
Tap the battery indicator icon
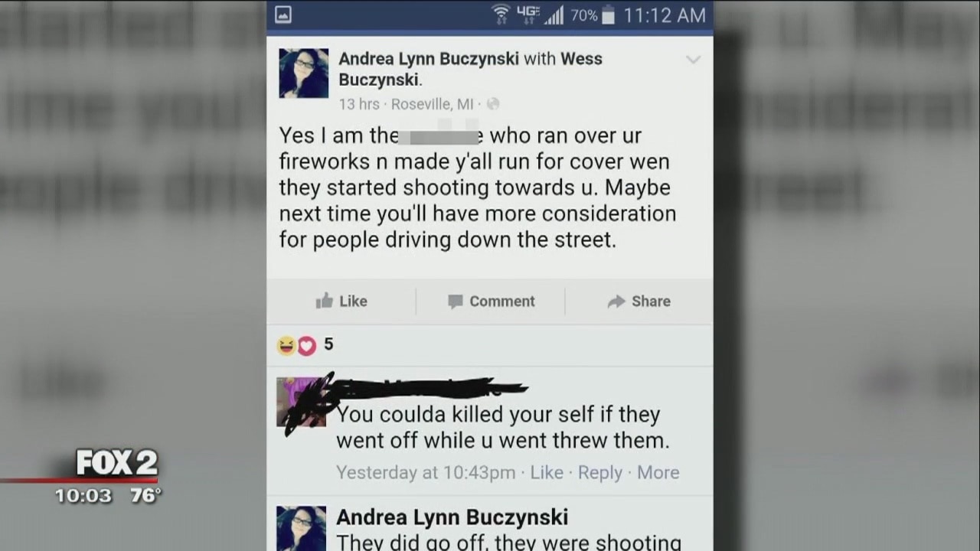pyautogui.click(x=608, y=15)
